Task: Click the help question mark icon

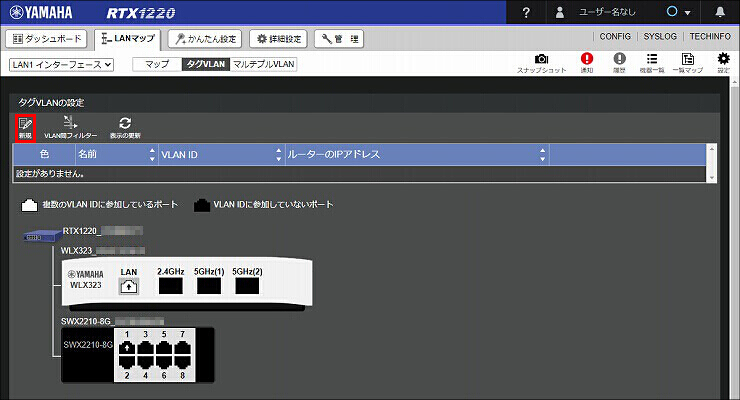Action: click(527, 12)
